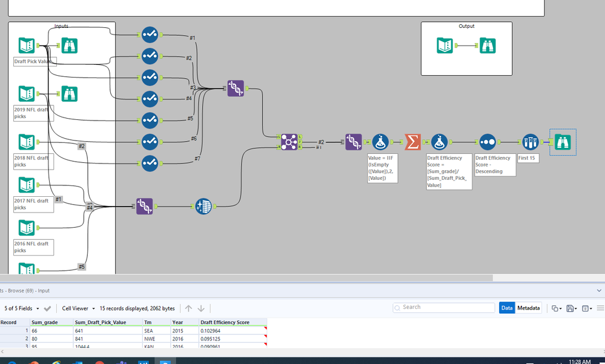The width and height of the screenshot is (605, 364).
Task: Select the Summarize tool (sigma icon)
Action: pyautogui.click(x=412, y=142)
